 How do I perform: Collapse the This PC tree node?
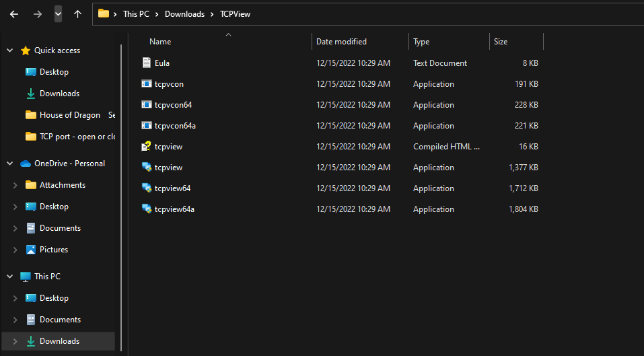click(10, 277)
